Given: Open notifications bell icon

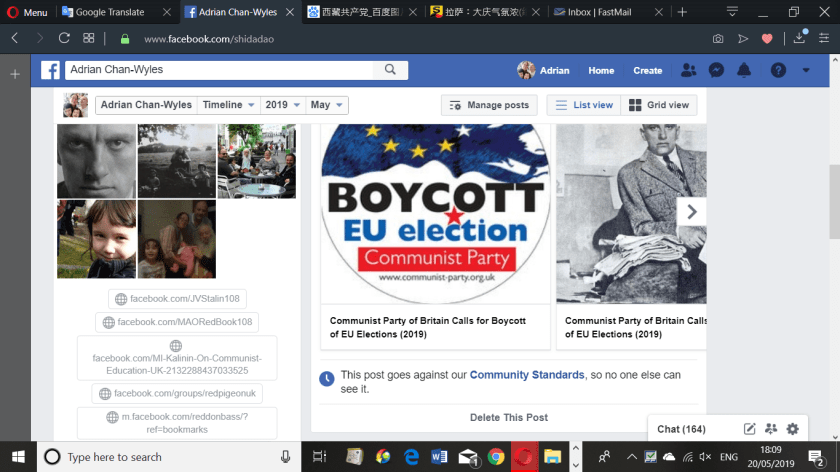Looking at the screenshot, I should pyautogui.click(x=744, y=70).
